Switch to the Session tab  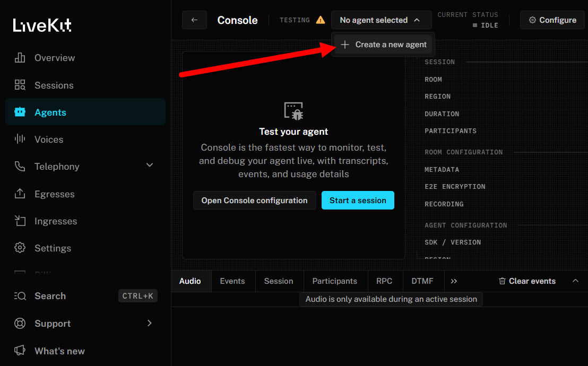pyautogui.click(x=279, y=281)
